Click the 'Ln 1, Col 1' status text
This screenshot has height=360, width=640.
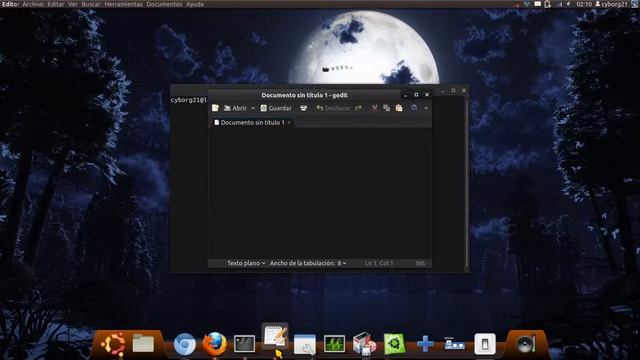[379, 263]
